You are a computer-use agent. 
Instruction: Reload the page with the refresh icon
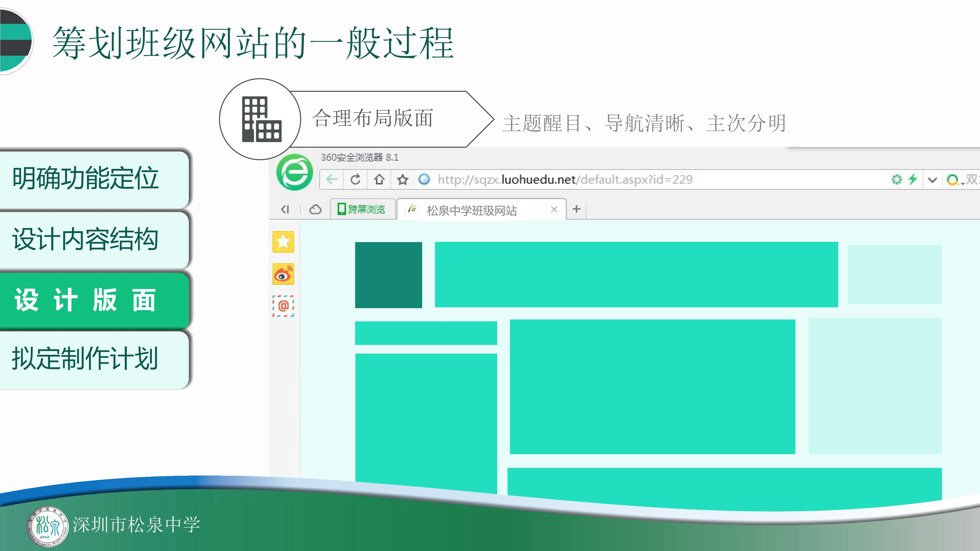[355, 179]
